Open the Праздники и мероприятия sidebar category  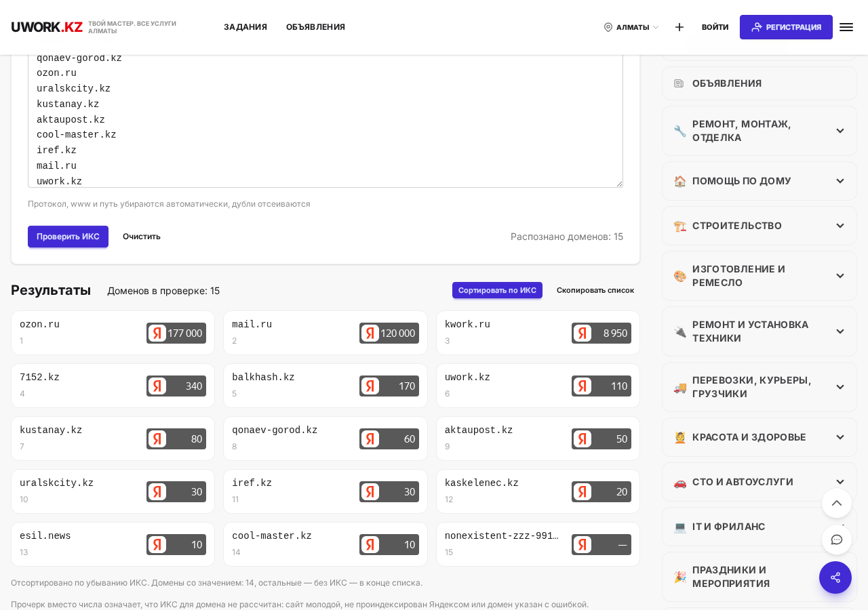759,577
